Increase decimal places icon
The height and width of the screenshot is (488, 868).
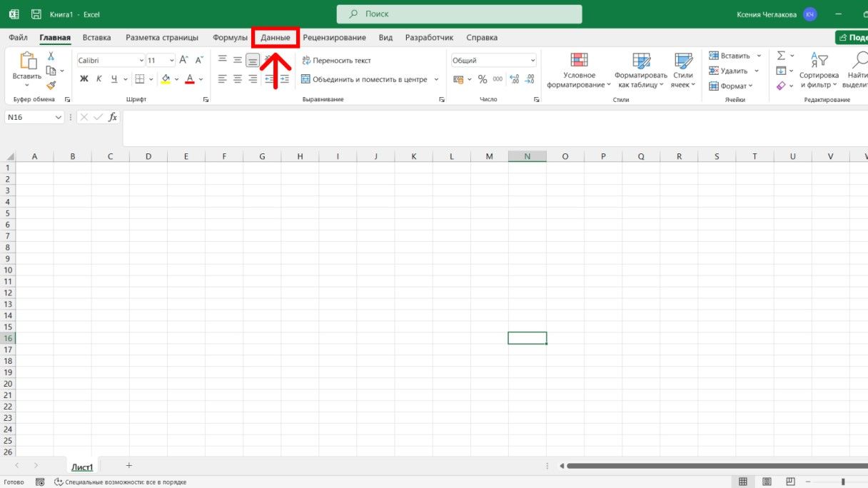514,79
